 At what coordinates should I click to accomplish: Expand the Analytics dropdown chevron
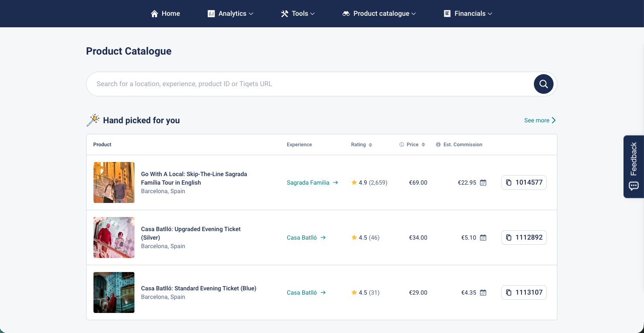point(251,14)
